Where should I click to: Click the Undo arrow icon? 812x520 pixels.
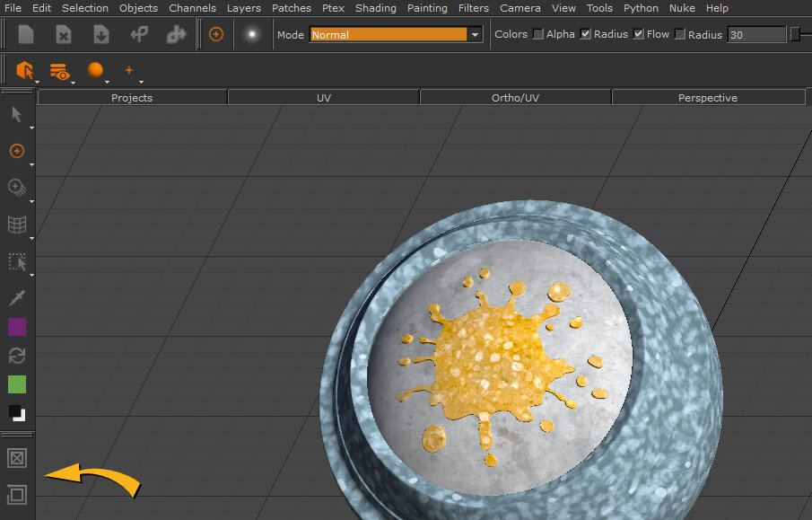pyautogui.click(x=139, y=35)
